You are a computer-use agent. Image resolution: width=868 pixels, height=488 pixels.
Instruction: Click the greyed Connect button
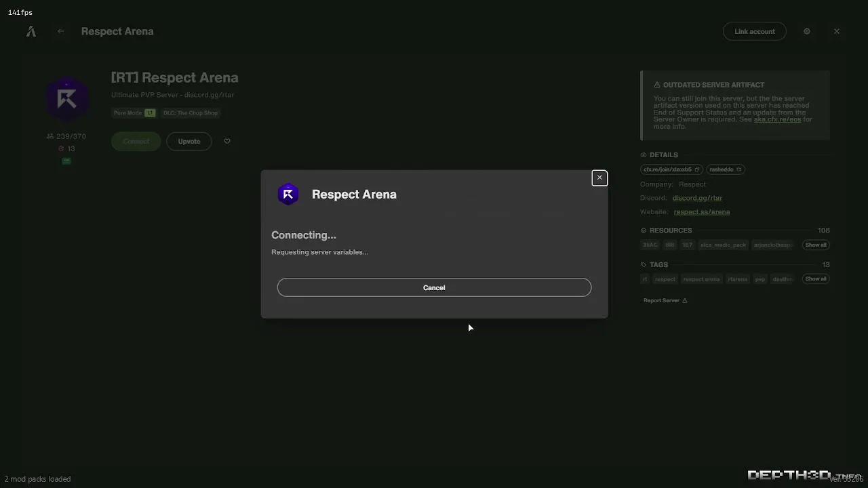point(136,142)
